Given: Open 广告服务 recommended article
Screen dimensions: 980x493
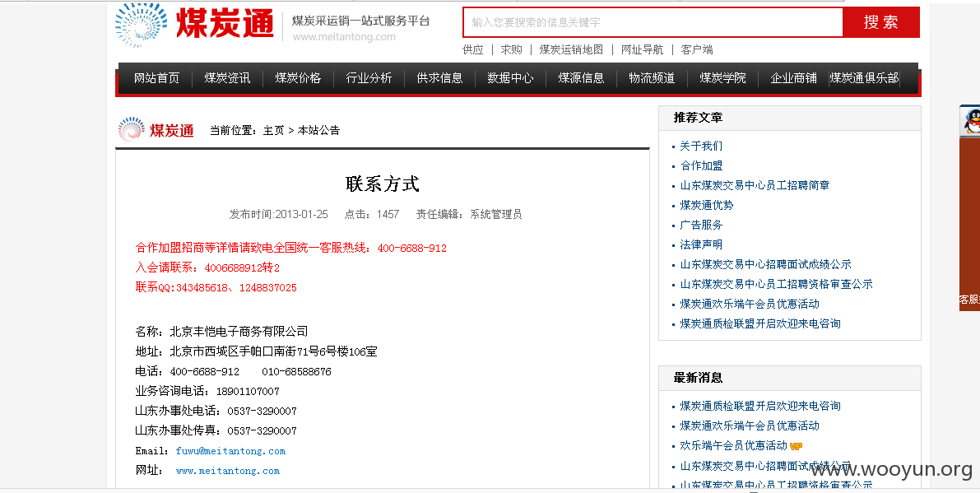Looking at the screenshot, I should point(701,225).
